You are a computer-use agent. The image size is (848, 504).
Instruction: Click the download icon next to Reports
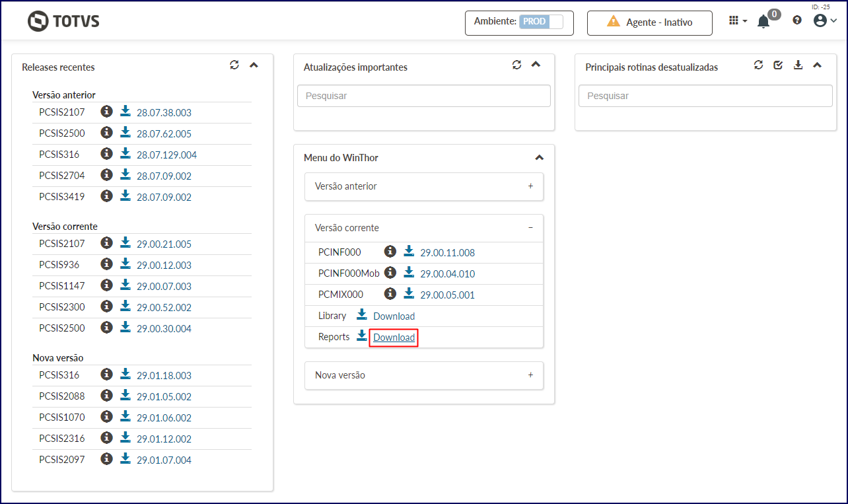coord(362,336)
